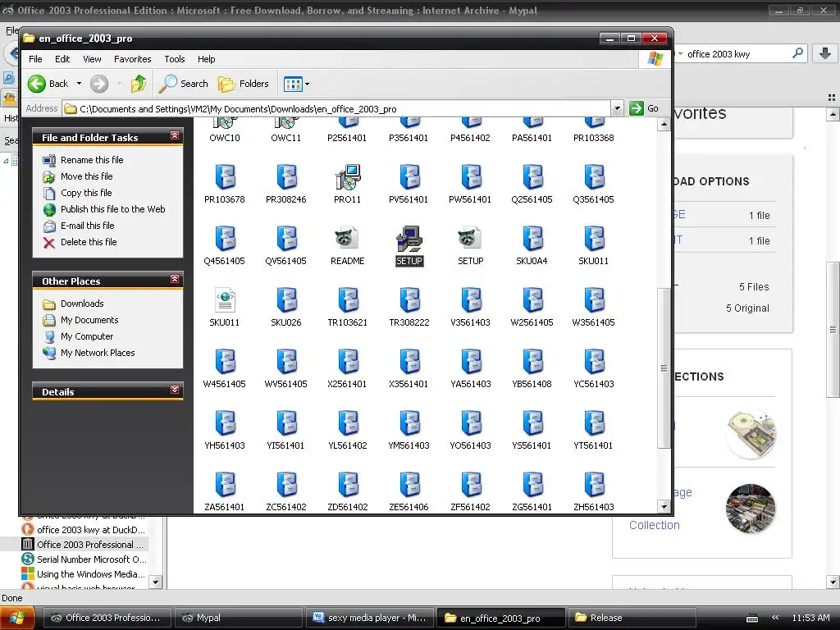Open the View menu
The width and height of the screenshot is (840, 630).
tap(92, 59)
